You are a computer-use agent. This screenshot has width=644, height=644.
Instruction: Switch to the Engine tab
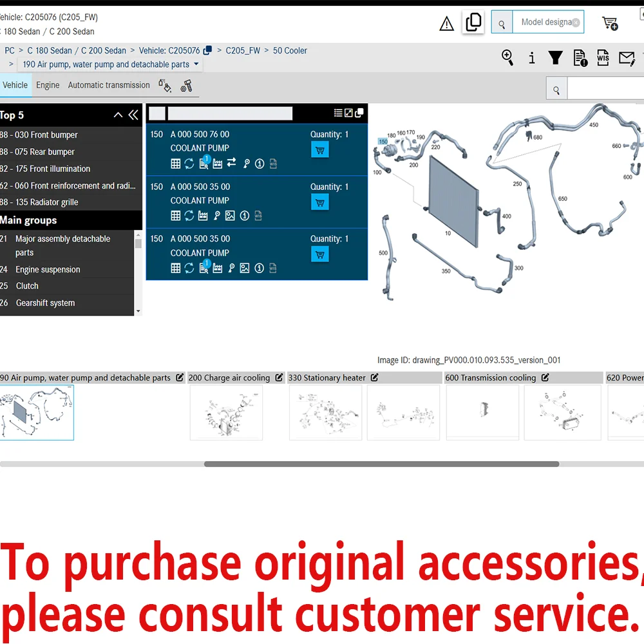48,85
